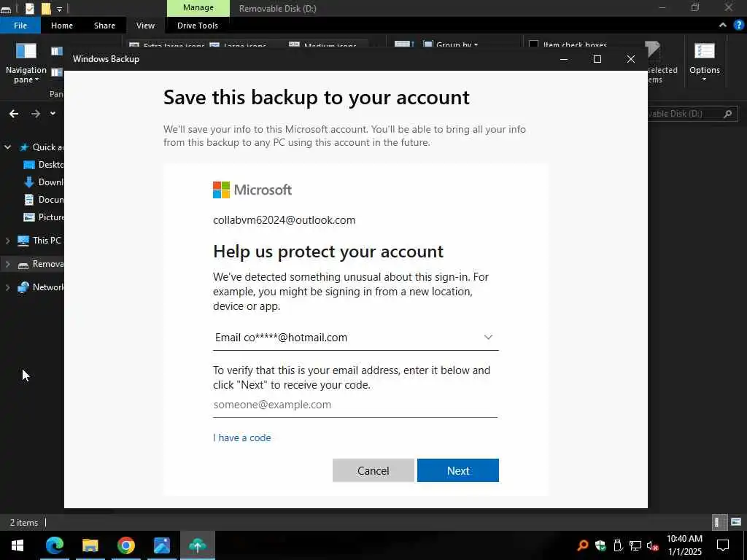Click the Next button

[458, 470]
